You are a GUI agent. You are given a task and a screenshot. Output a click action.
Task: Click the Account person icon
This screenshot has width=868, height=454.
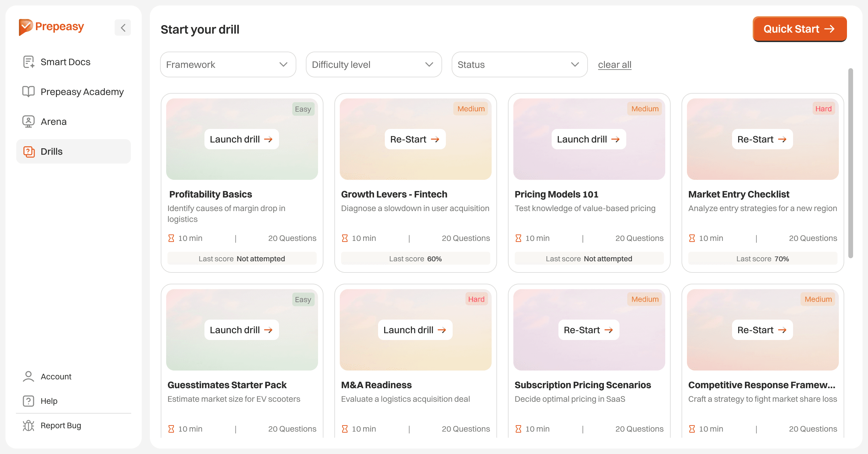(x=28, y=376)
